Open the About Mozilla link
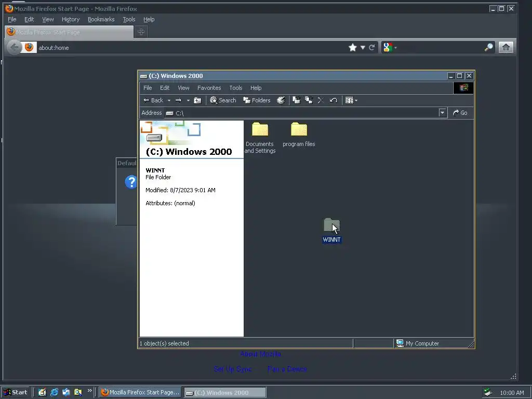This screenshot has width=532, height=399. tap(260, 354)
